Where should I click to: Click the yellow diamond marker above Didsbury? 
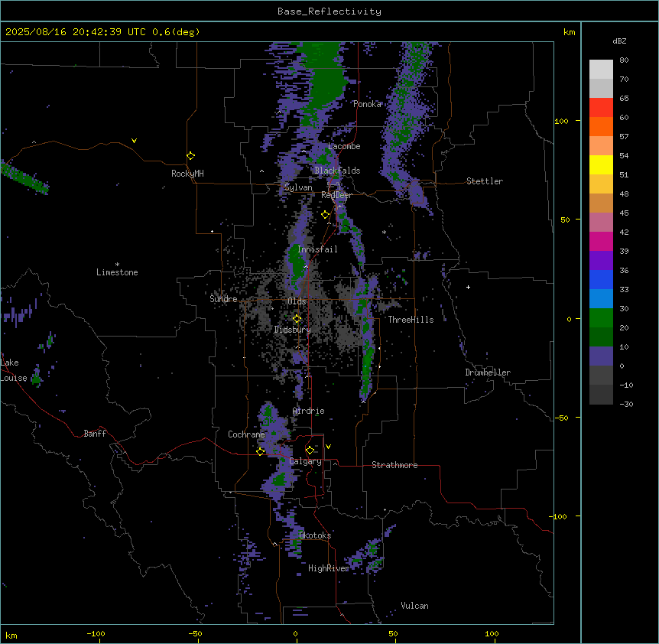tap(297, 319)
